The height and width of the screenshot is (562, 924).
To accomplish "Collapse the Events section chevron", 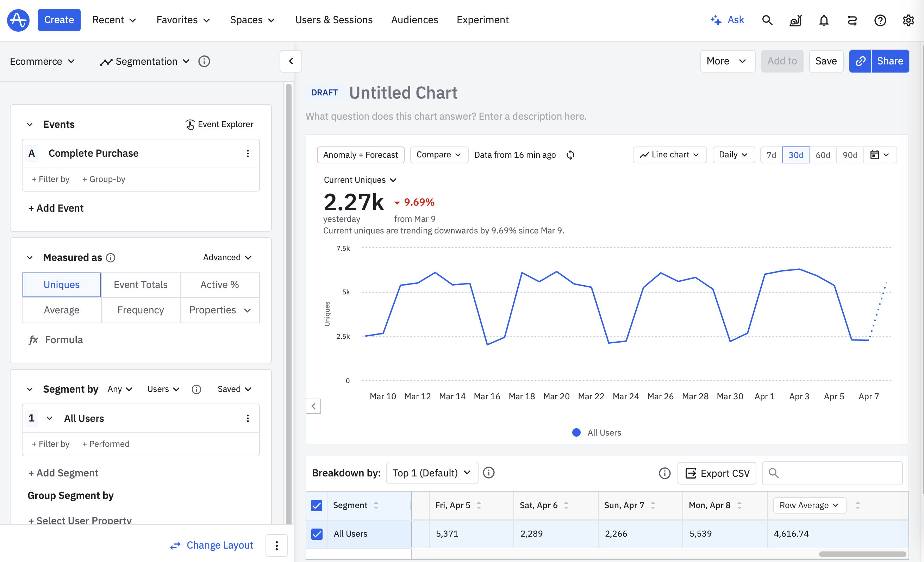I will click(x=30, y=124).
